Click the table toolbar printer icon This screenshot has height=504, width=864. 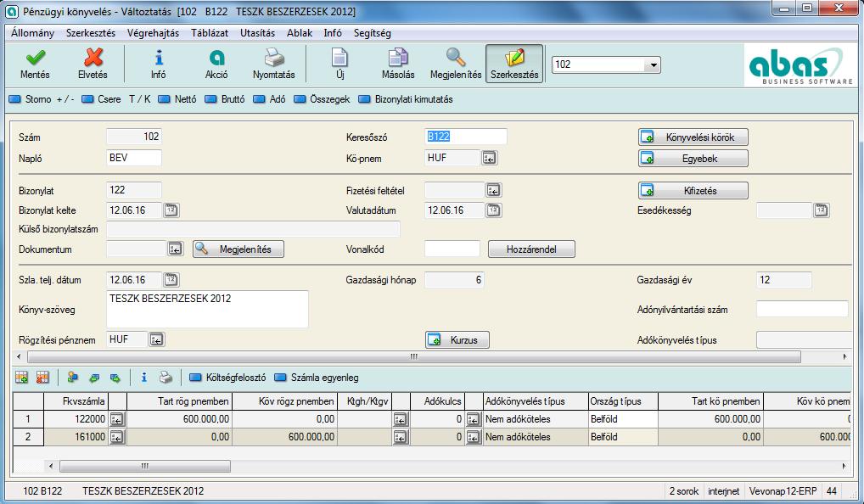(x=166, y=378)
